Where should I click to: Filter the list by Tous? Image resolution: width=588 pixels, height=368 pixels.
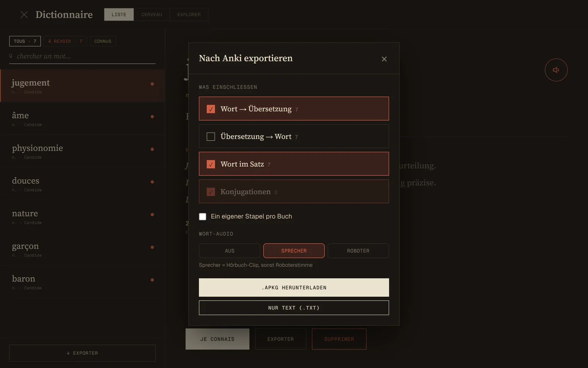tap(25, 41)
